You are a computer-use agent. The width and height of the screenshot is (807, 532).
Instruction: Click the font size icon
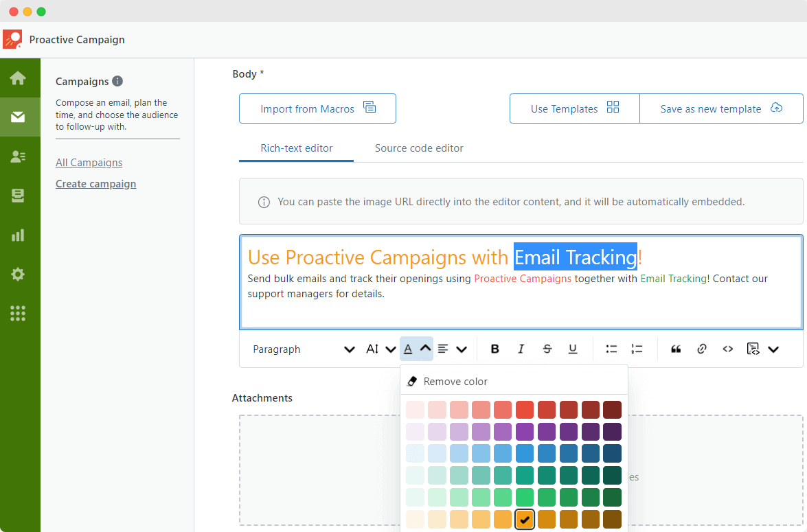point(372,349)
